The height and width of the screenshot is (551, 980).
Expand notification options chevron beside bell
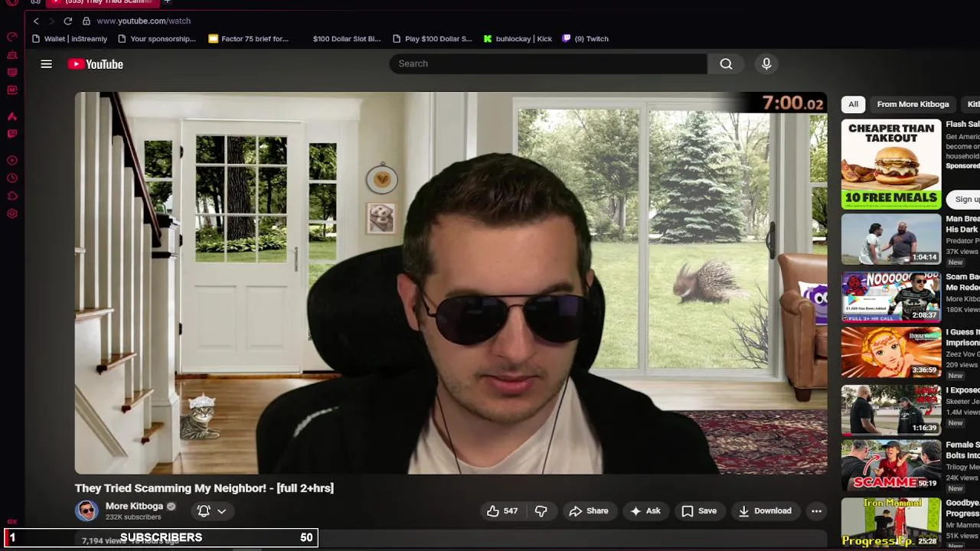click(221, 511)
